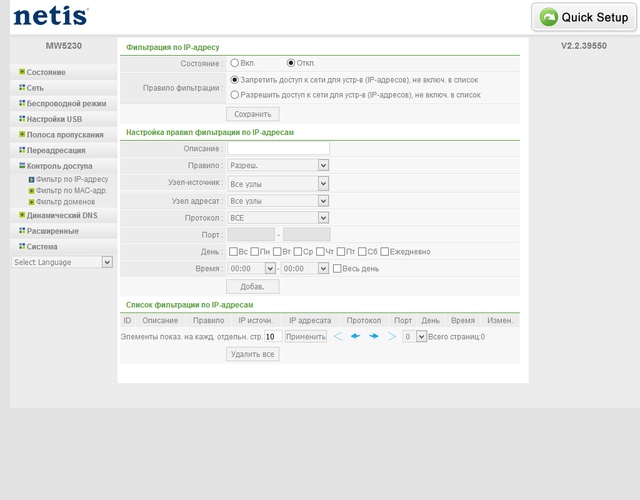
Task: Click the icon beside Контроль доступа
Action: point(22,165)
